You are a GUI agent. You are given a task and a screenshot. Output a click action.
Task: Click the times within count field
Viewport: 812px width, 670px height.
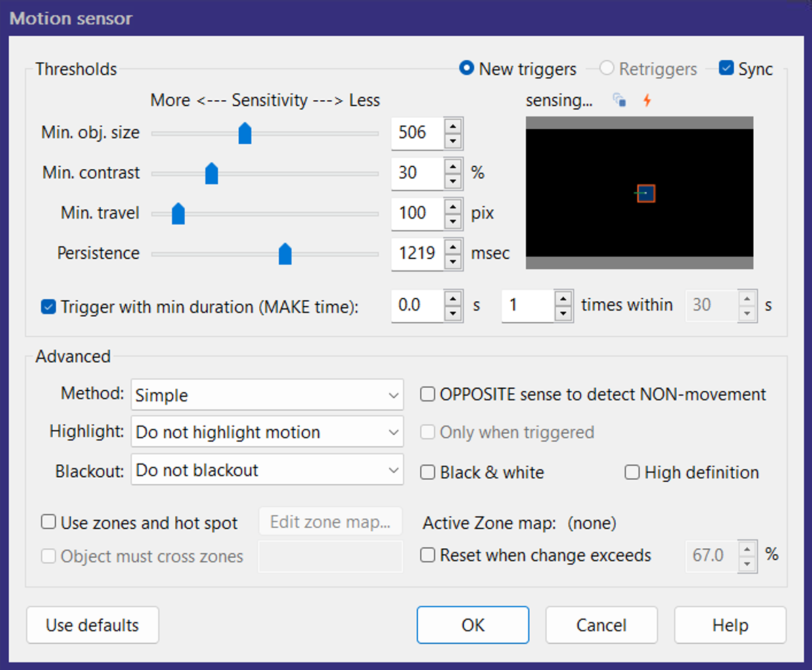[x=528, y=306]
